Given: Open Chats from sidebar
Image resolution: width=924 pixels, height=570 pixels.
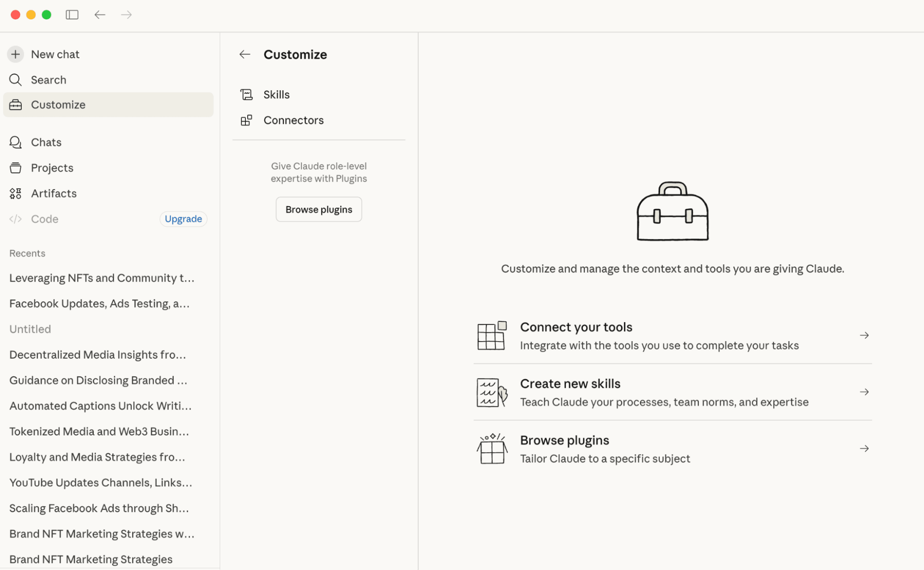Looking at the screenshot, I should click(x=46, y=142).
